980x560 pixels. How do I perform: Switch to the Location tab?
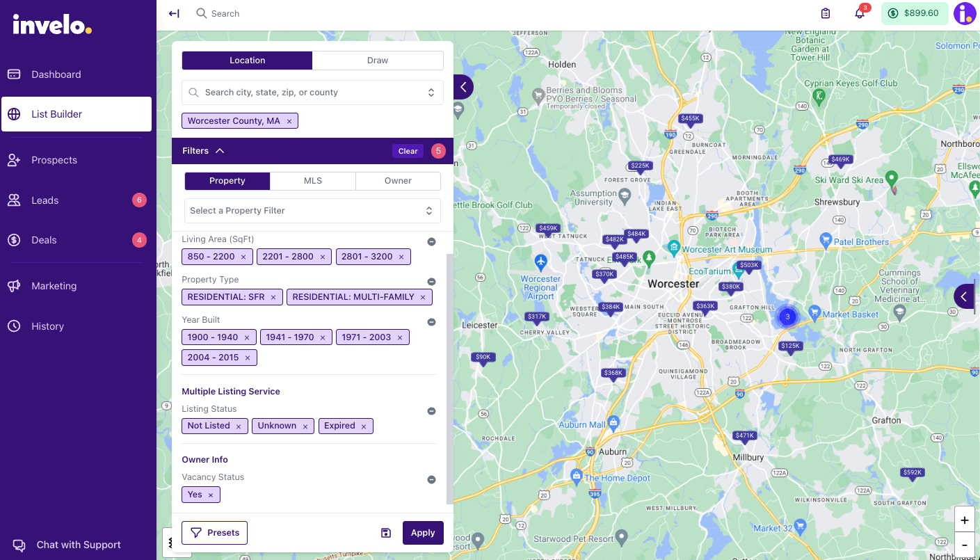(x=247, y=61)
